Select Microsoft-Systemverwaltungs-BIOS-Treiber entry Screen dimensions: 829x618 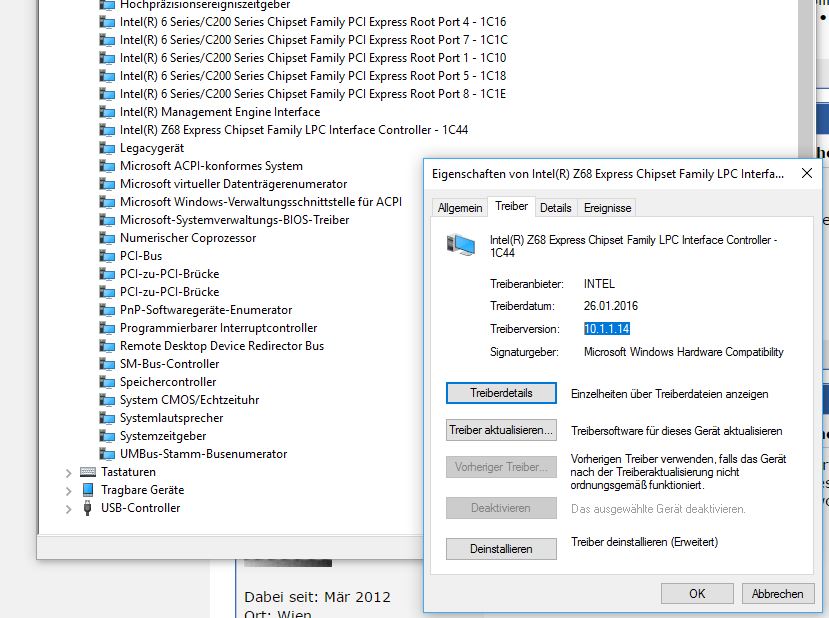coord(234,220)
